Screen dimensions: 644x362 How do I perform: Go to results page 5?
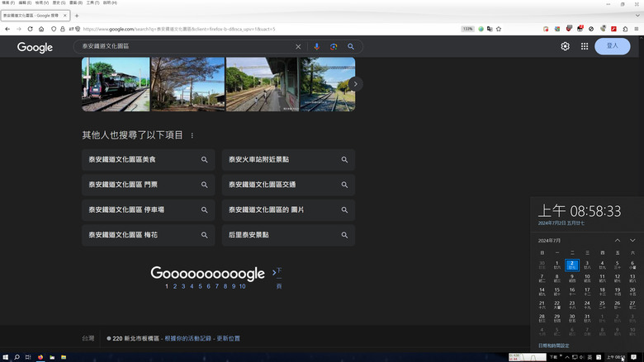point(200,286)
